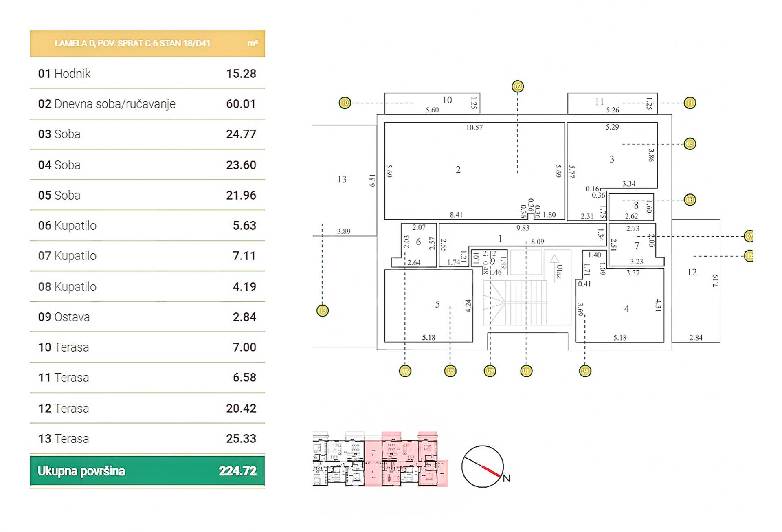Click the area value 7.11
782x532 pixels.
pyautogui.click(x=244, y=256)
